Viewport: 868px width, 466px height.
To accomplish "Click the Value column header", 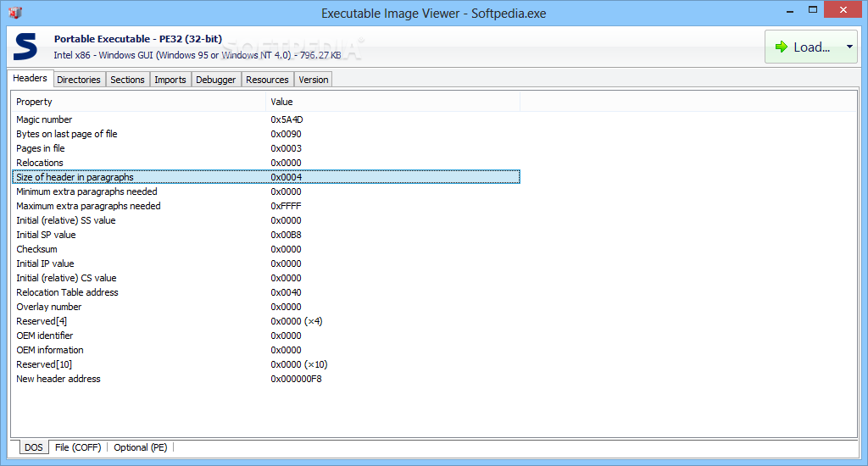I will point(393,102).
